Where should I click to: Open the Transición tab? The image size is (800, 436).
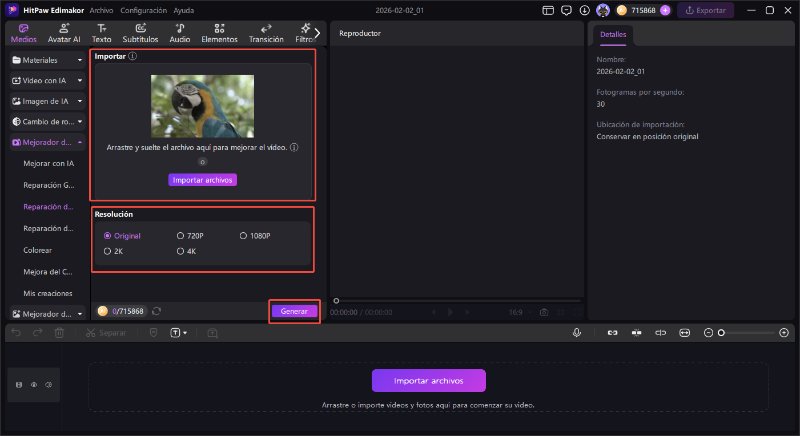(266, 33)
